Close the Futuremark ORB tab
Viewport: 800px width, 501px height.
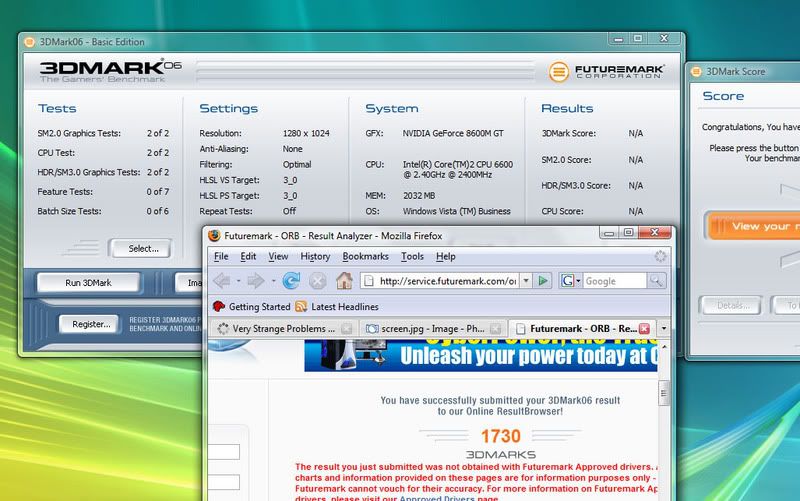tap(644, 329)
